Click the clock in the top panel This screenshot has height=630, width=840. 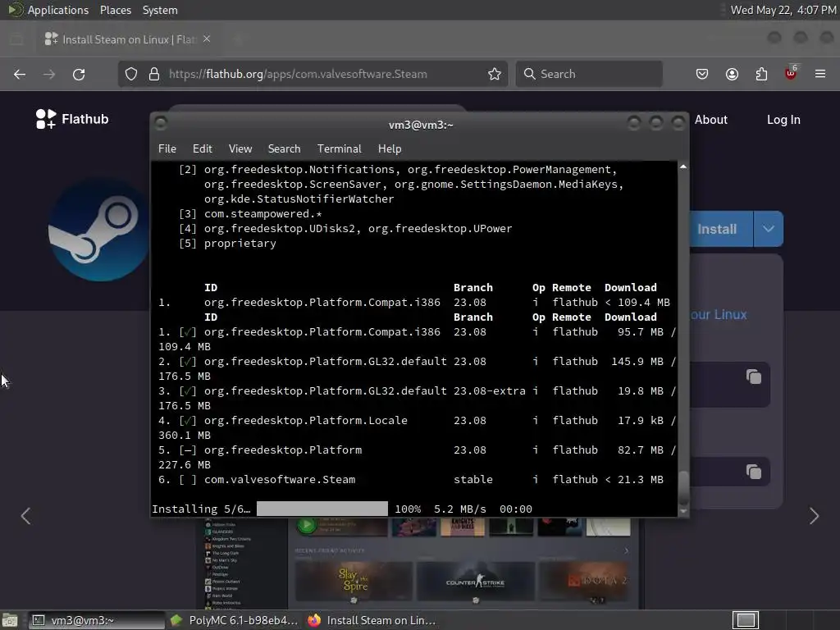(x=783, y=10)
